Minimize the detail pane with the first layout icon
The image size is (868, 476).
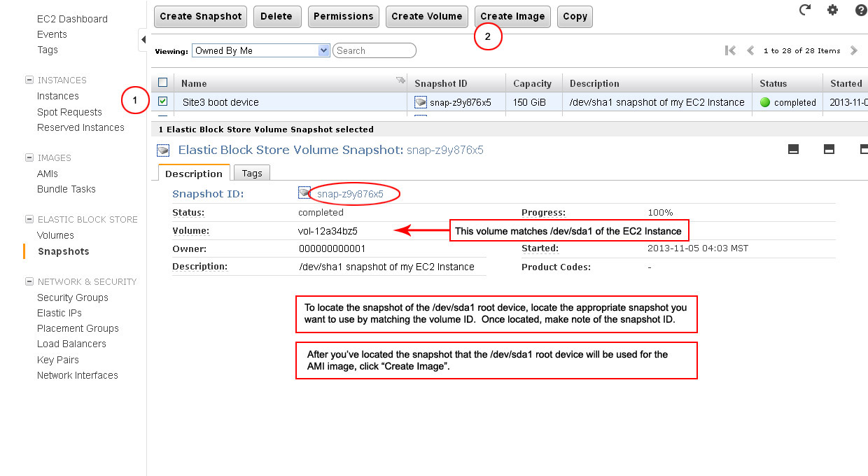coord(793,148)
